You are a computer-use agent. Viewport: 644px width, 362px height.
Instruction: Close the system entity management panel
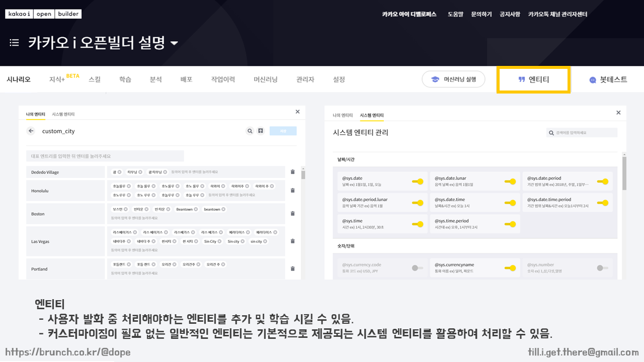618,113
